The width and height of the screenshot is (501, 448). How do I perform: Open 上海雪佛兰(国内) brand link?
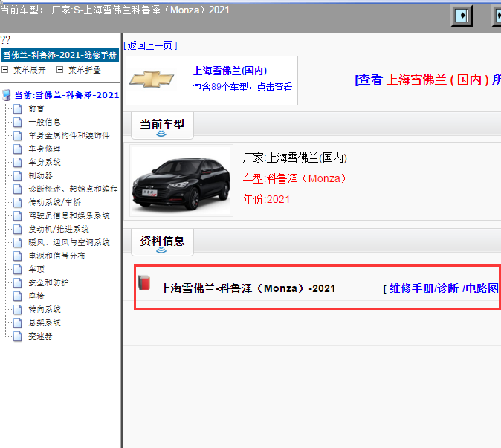click(x=230, y=71)
